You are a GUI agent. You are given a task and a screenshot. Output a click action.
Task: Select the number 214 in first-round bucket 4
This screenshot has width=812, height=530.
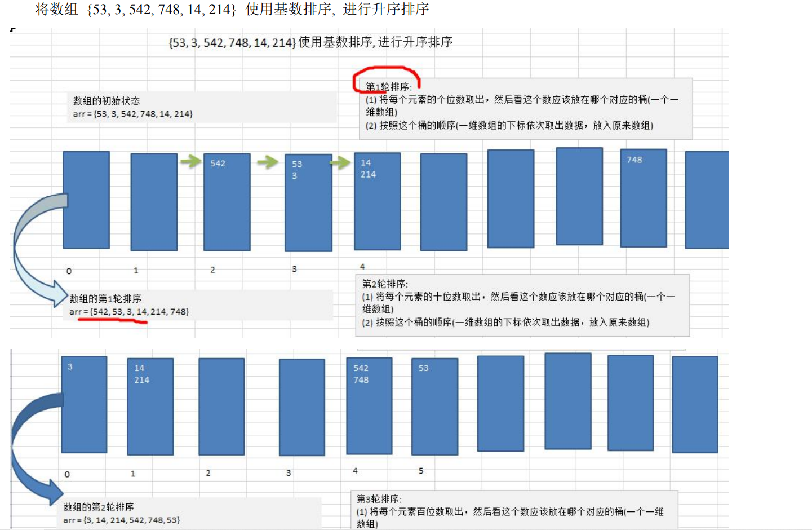368,174
